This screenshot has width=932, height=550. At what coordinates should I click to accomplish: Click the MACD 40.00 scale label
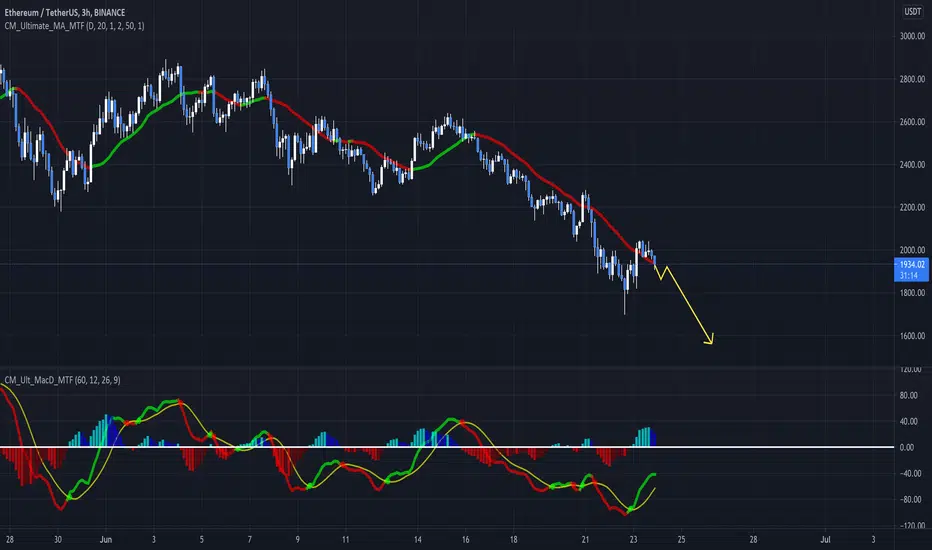click(x=908, y=422)
